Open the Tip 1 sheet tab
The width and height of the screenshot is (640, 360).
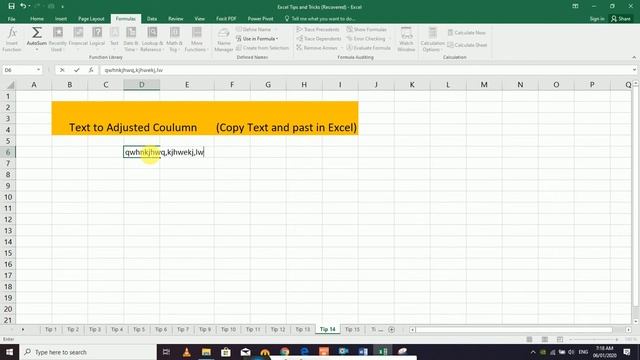point(51,329)
